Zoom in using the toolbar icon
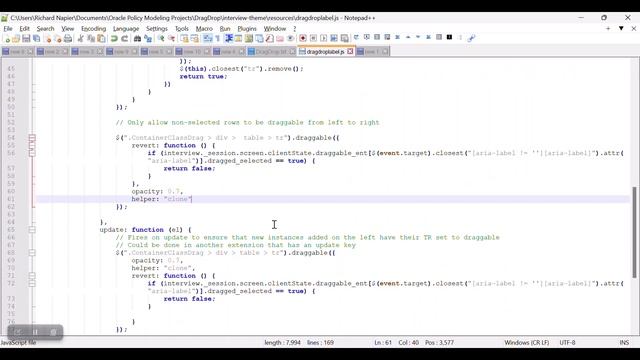Screen dimensions: 640x360 161,38
